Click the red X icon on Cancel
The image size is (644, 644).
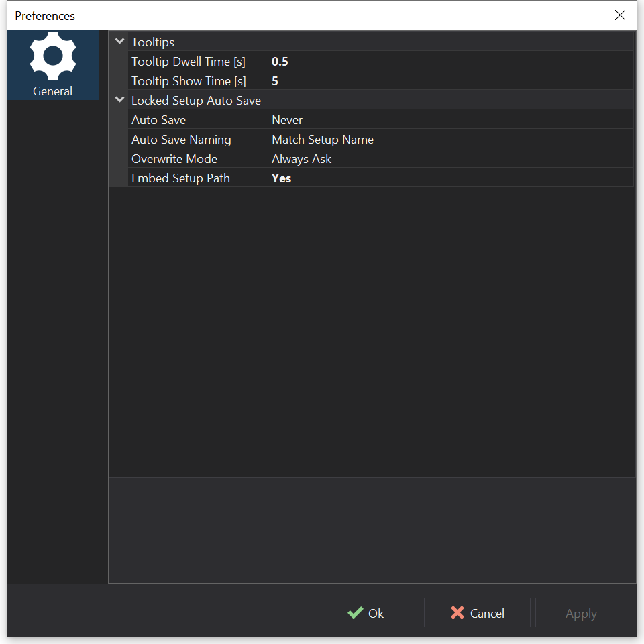click(458, 613)
